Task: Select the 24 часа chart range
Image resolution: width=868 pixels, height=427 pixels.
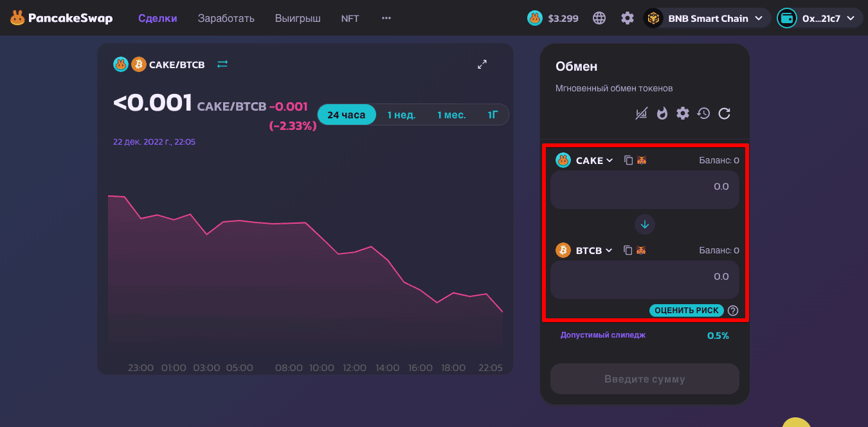Action: pos(347,114)
